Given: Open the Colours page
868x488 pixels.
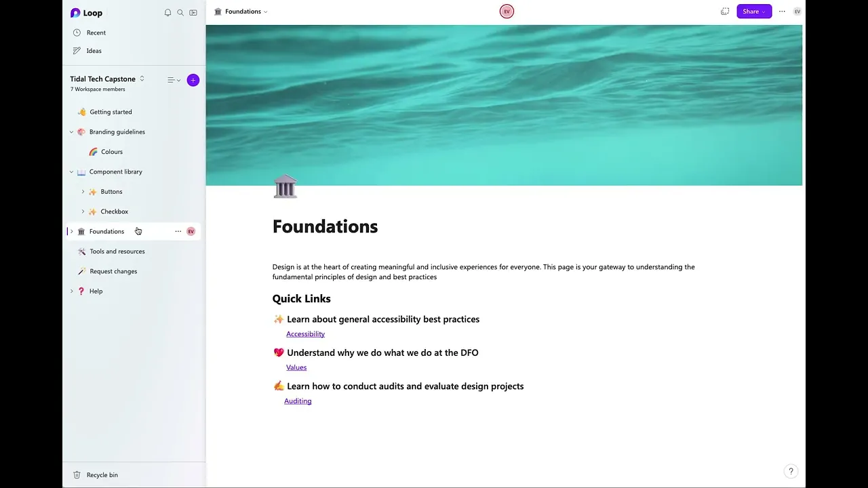Looking at the screenshot, I should coord(112,152).
